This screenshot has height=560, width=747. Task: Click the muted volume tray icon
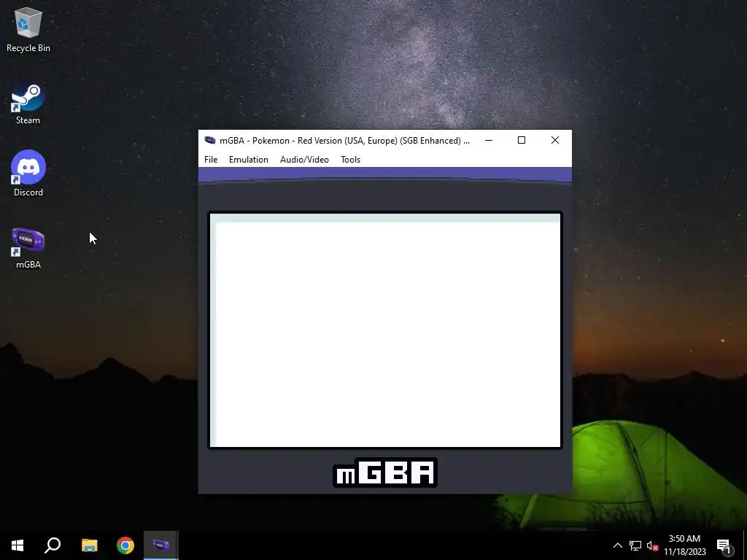[652, 545]
